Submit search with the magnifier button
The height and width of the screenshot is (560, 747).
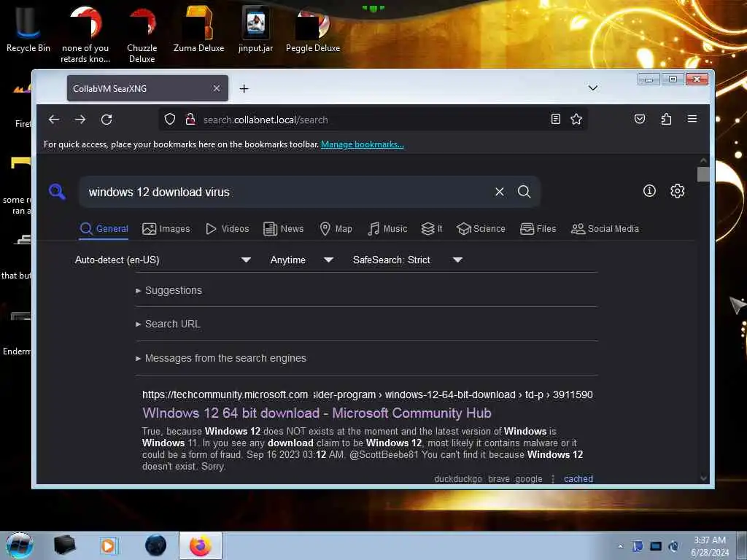tap(524, 192)
